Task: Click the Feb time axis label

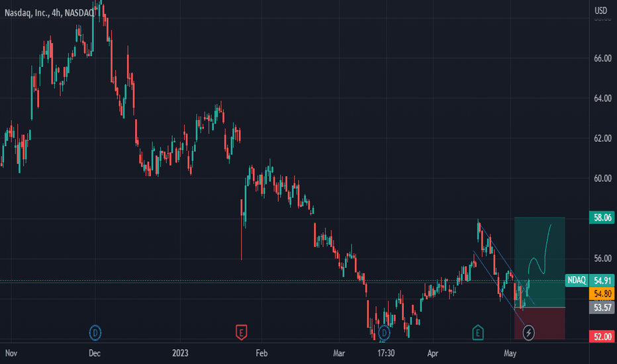Action: point(261,353)
